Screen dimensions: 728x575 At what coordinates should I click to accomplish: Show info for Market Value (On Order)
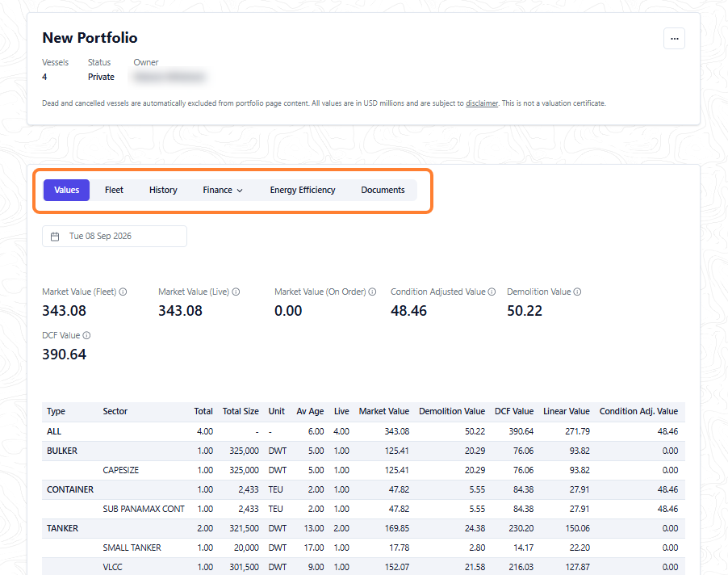coord(372,292)
